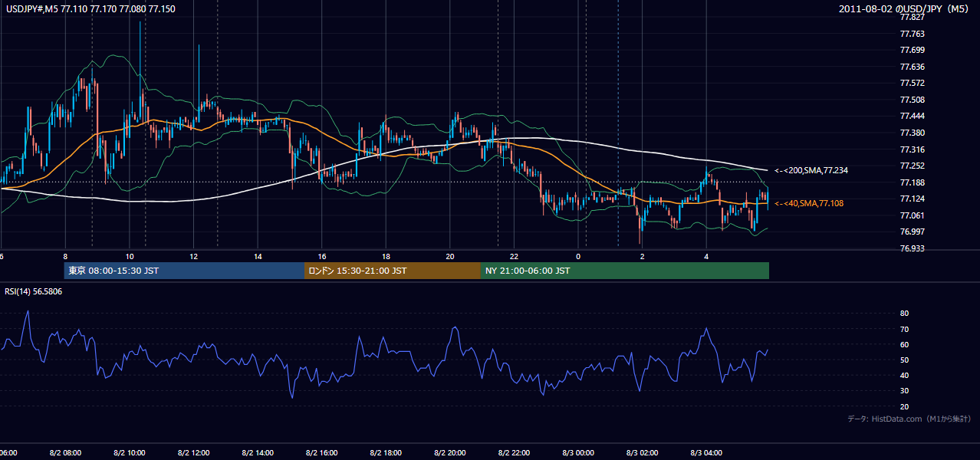Click price level 76.933 on axis
The height and width of the screenshot is (460, 980).
914,248
